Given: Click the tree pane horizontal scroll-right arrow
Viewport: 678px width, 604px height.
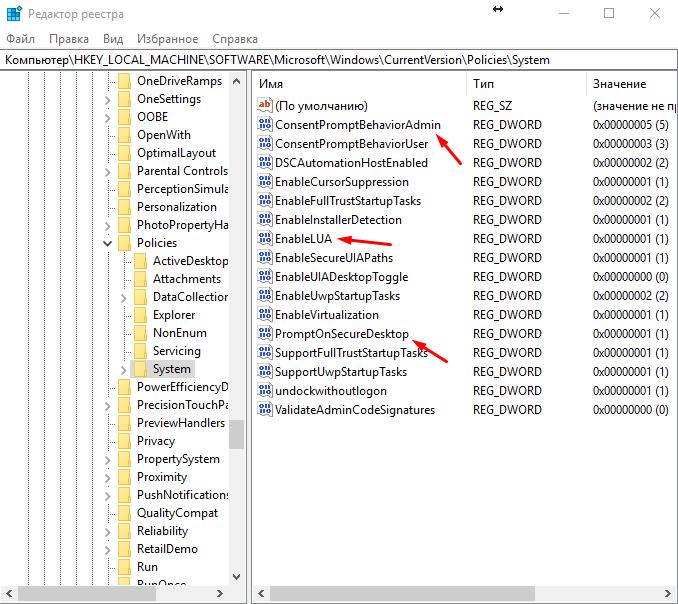Looking at the screenshot, I should (x=220, y=594).
